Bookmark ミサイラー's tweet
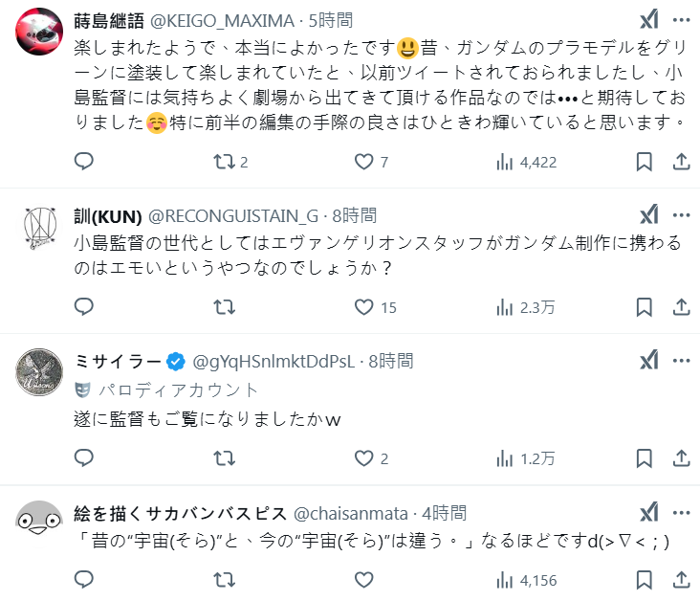This screenshot has height=601, width=700. pos(645,458)
